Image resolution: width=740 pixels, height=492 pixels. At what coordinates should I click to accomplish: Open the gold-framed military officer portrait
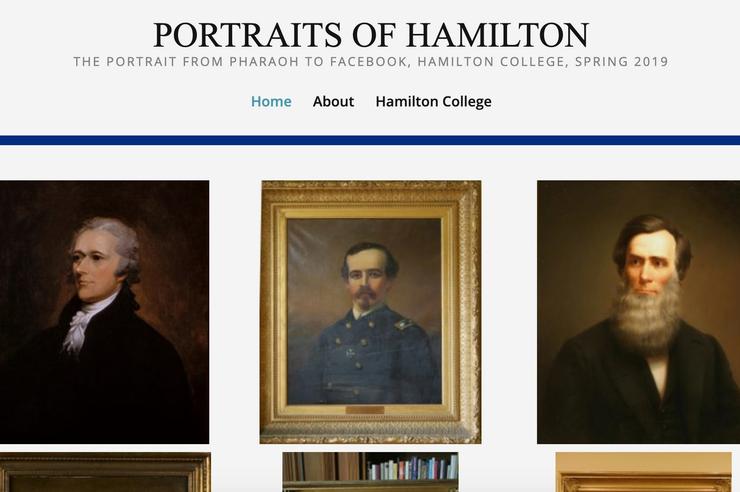coord(370,312)
